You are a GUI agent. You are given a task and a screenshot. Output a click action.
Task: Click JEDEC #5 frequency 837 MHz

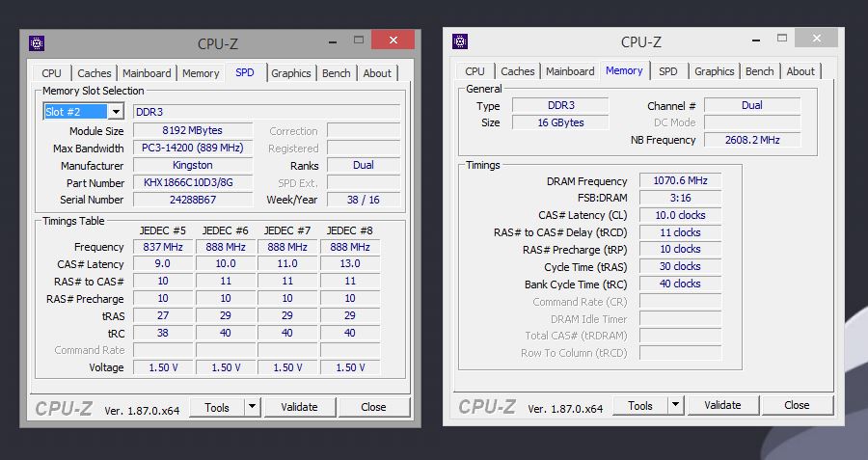[163, 247]
